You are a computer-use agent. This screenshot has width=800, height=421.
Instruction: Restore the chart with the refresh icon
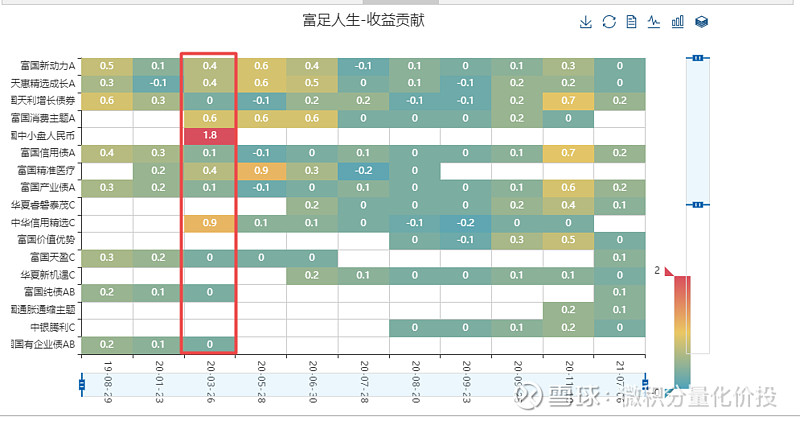coord(609,22)
